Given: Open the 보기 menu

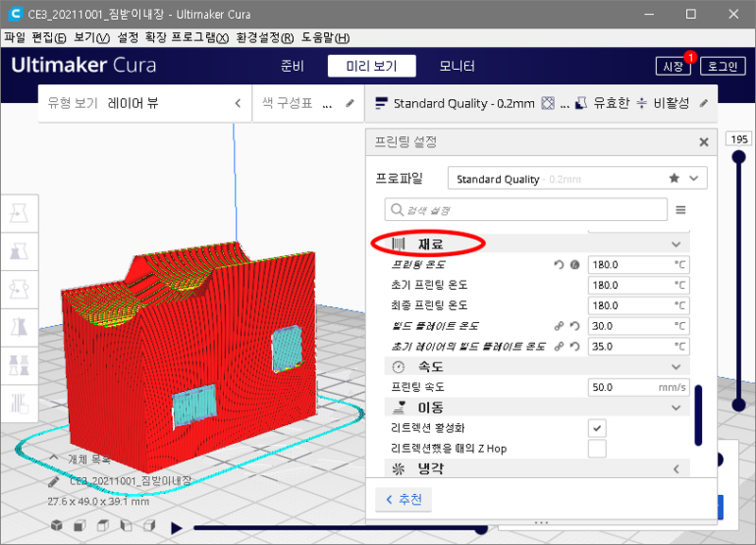Looking at the screenshot, I should pos(92,38).
